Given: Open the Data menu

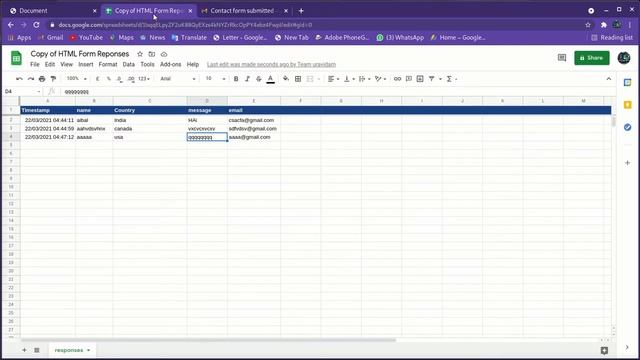Looking at the screenshot, I should click(129, 64).
